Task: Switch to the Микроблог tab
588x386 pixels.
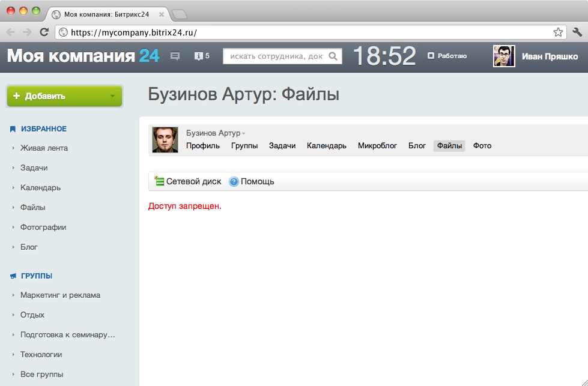Action: point(377,146)
